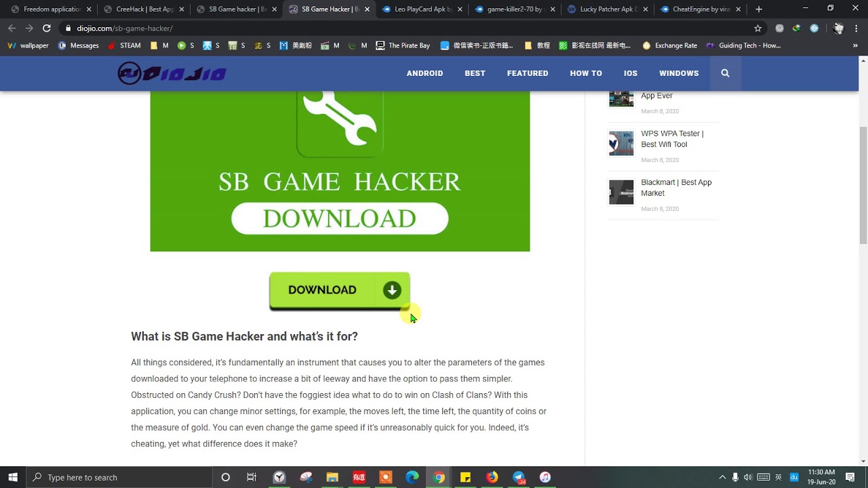This screenshot has width=868, height=488.
Task: Open the BEST menu item
Action: (x=475, y=73)
